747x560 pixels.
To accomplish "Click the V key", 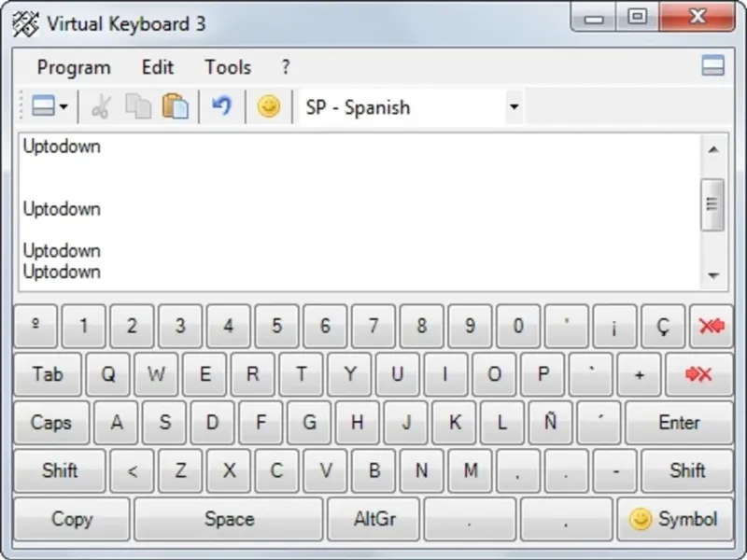I will [325, 470].
